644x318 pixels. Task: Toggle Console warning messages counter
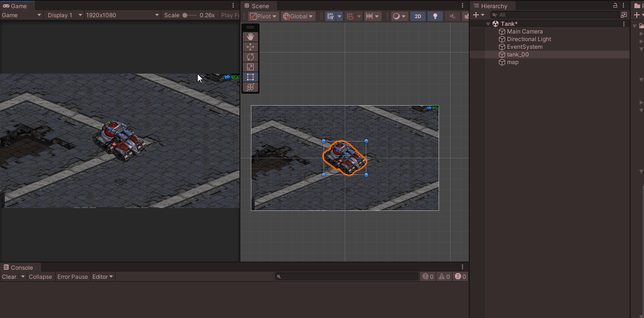tap(444, 276)
